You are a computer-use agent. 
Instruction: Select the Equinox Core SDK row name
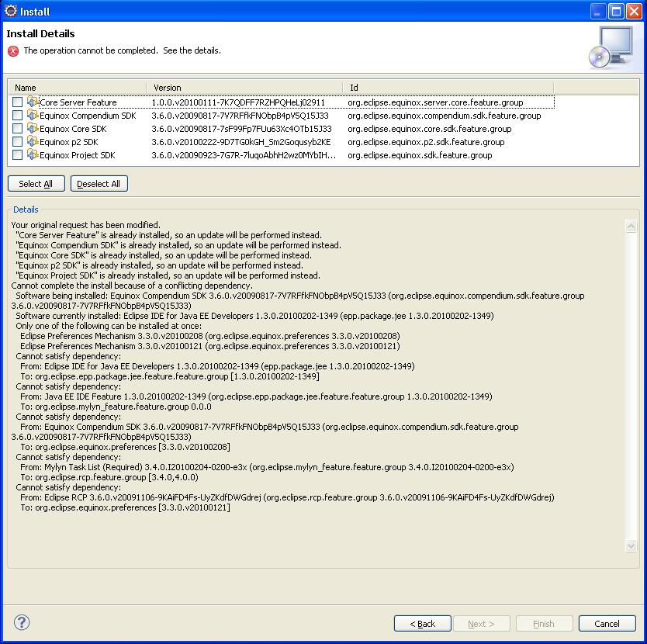pos(73,129)
